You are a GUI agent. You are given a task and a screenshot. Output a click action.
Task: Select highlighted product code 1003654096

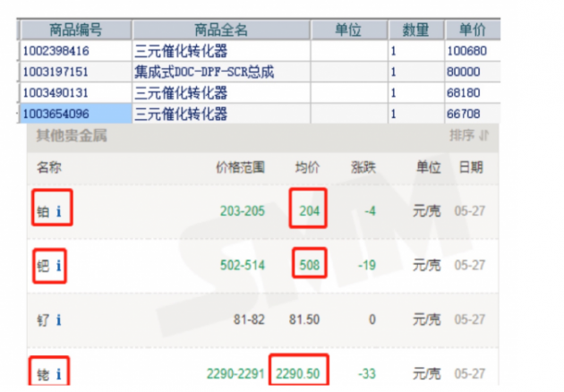[x=56, y=114]
